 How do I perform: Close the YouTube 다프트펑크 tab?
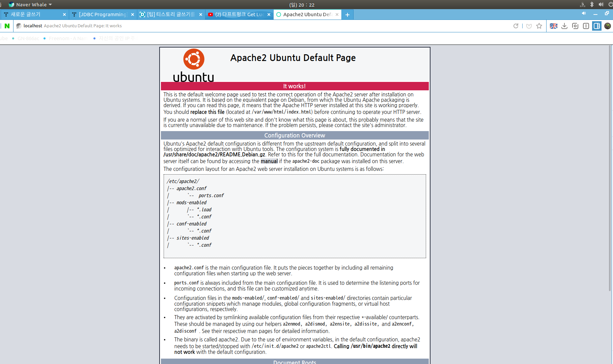pyautogui.click(x=269, y=14)
